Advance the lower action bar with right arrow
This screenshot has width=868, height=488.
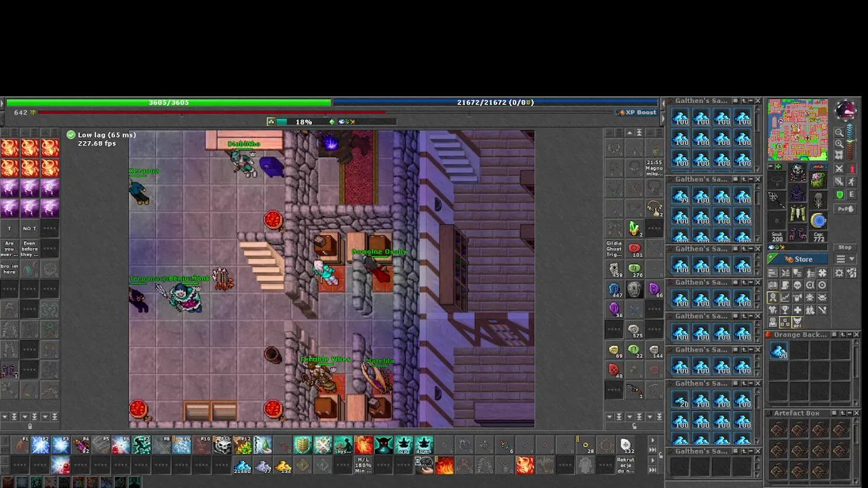[652, 460]
